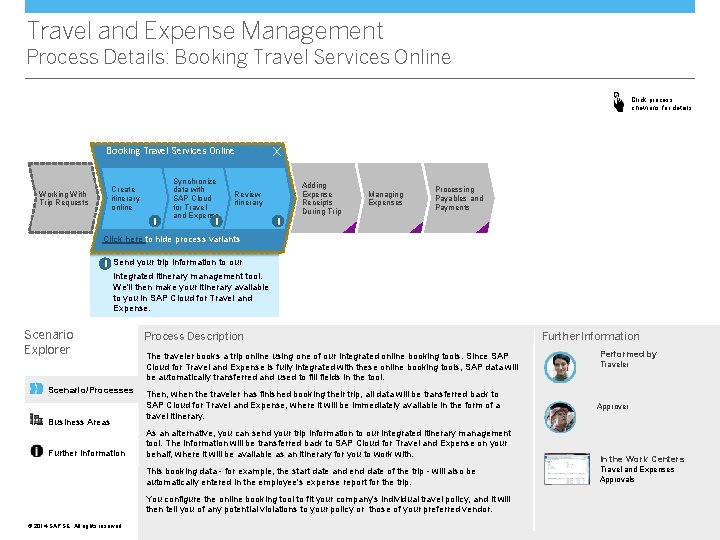Close the Booking Travel Services Online panel

click(276, 152)
